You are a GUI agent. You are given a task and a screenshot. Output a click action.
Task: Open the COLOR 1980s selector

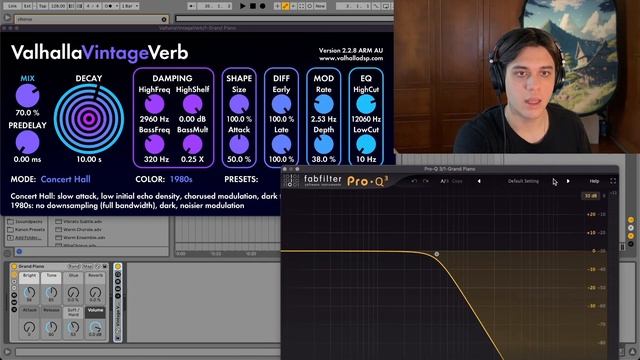pyautogui.click(x=181, y=179)
